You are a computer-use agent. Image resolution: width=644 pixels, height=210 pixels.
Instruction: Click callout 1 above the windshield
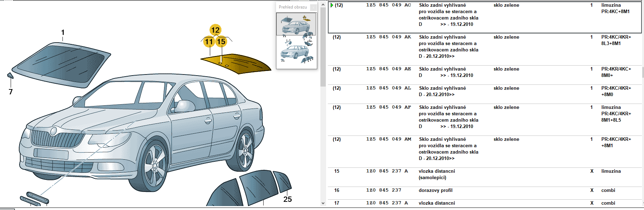(63, 33)
